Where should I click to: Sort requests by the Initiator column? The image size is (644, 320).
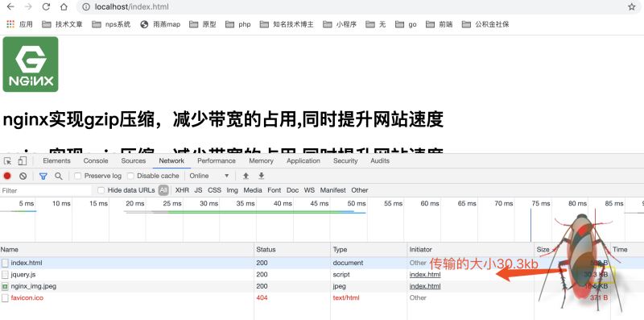click(471, 250)
